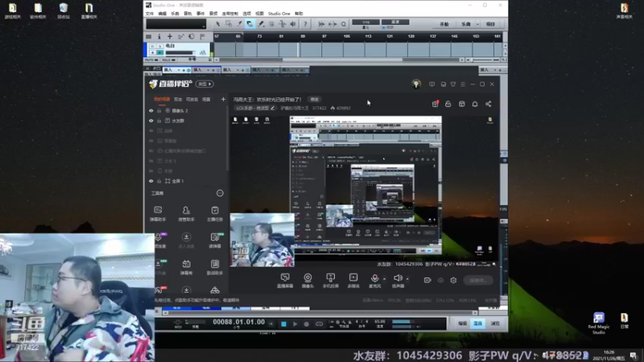
Task: Toggle preview eye icon beside settings gear
Action: coord(440,280)
